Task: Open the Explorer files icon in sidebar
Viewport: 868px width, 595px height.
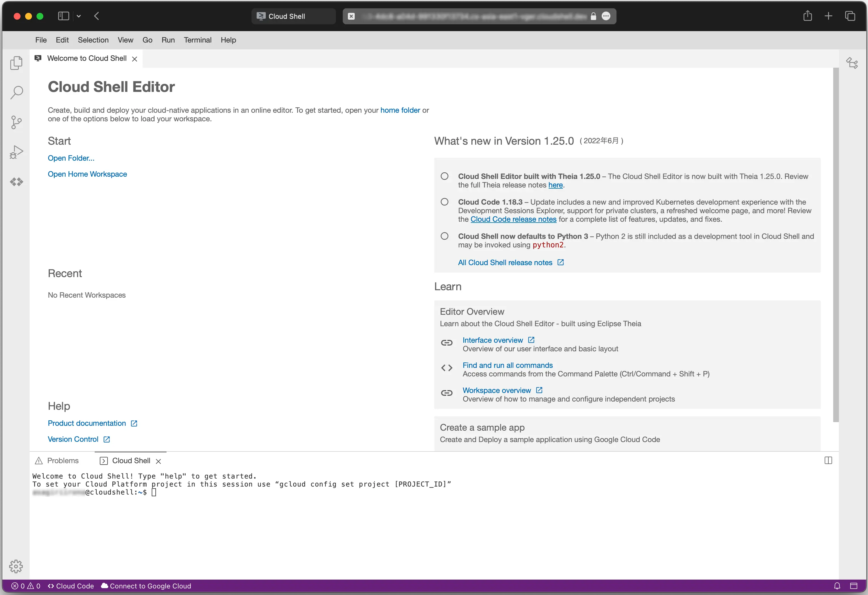Action: pyautogui.click(x=16, y=63)
